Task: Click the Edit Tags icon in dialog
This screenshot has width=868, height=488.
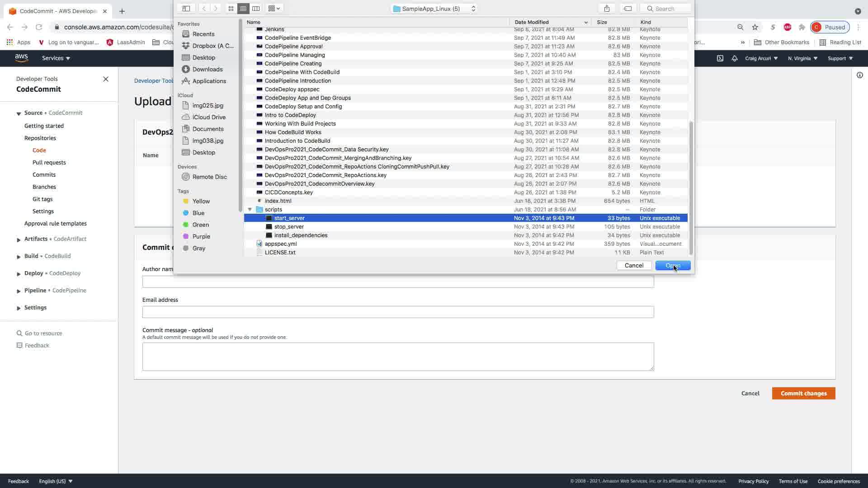Action: click(627, 9)
